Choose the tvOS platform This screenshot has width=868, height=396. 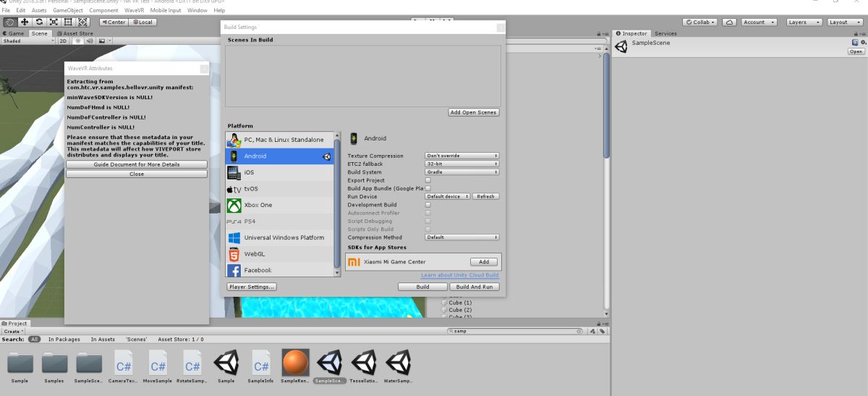[279, 189]
